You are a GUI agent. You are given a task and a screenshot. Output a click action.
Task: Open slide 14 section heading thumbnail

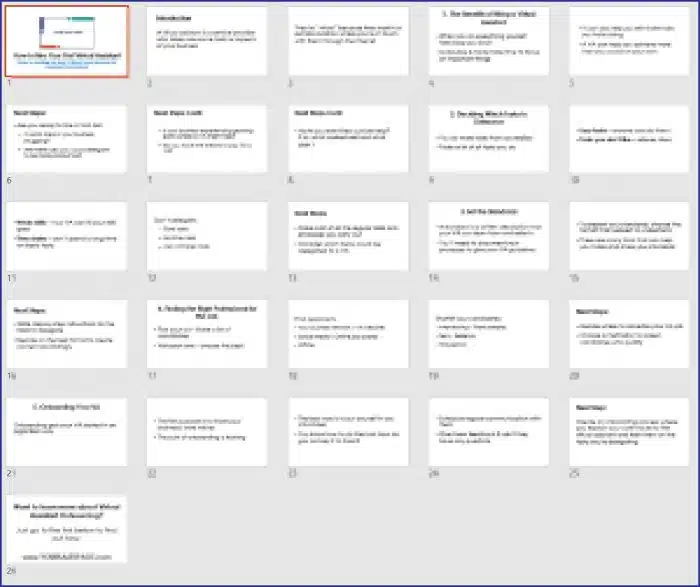coord(489,236)
